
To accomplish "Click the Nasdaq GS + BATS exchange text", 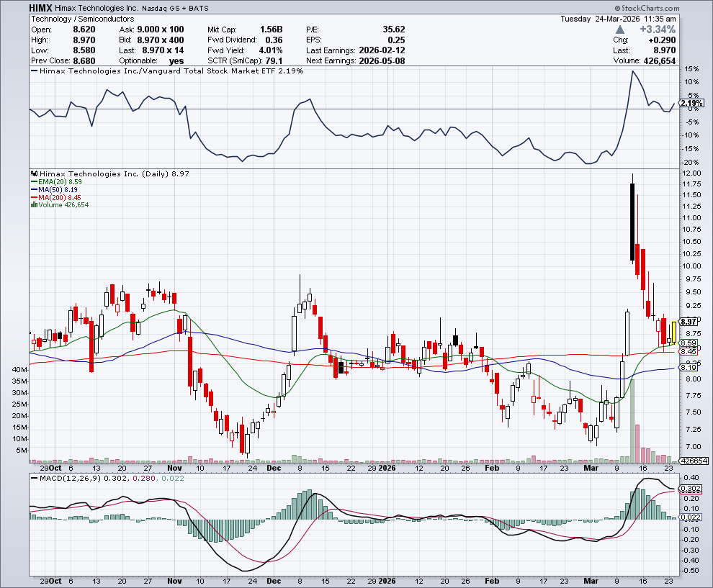I will coord(175,8).
